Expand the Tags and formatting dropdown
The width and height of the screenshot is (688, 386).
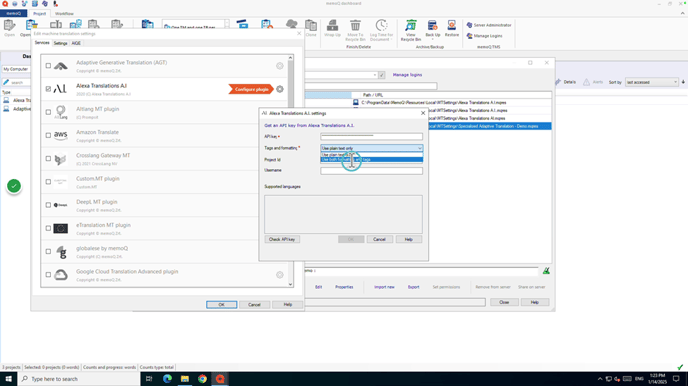tap(371, 148)
